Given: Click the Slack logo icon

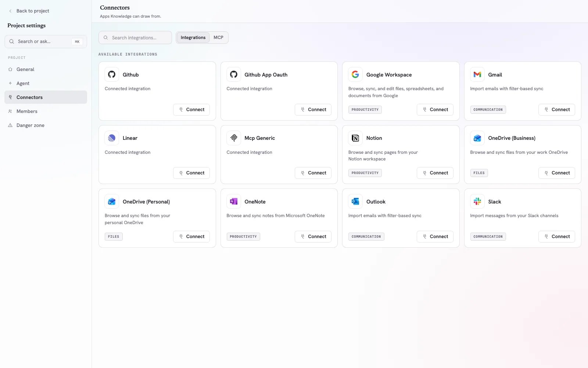Looking at the screenshot, I should [477, 202].
